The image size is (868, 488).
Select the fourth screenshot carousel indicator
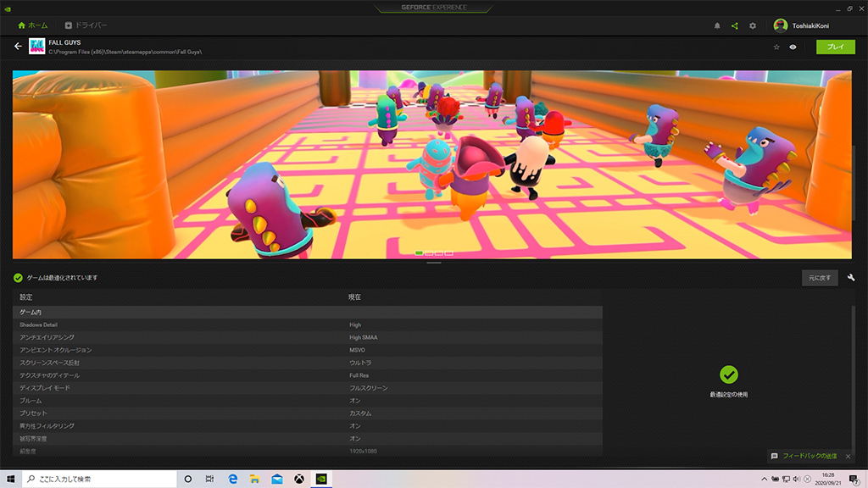(449, 252)
